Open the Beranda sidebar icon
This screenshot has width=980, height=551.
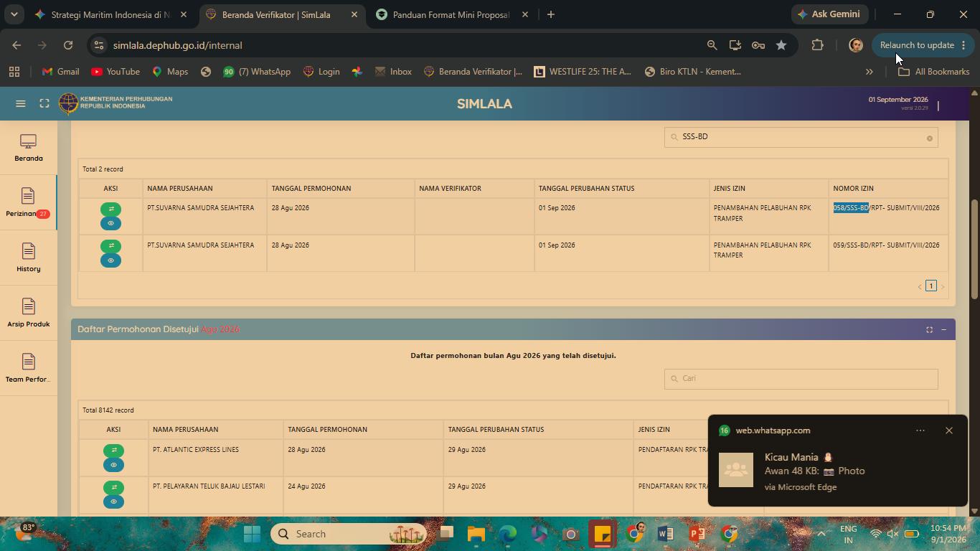[28, 148]
